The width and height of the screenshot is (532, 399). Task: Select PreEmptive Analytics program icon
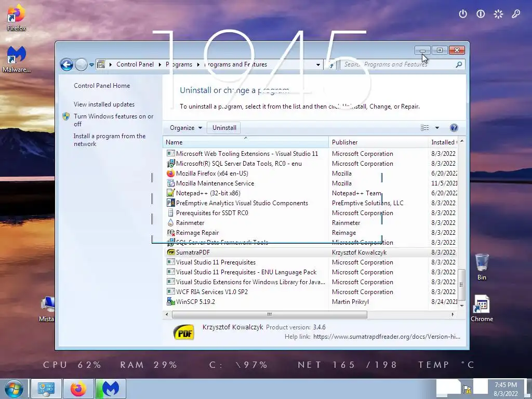(x=170, y=203)
